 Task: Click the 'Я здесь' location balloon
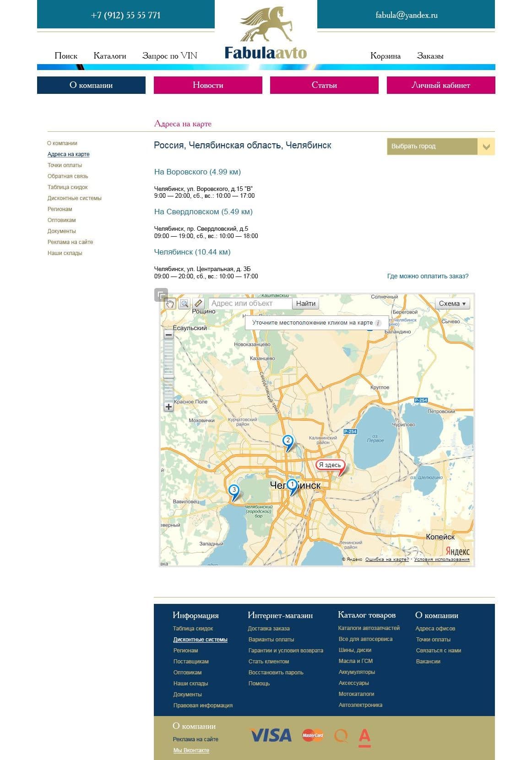click(x=330, y=465)
